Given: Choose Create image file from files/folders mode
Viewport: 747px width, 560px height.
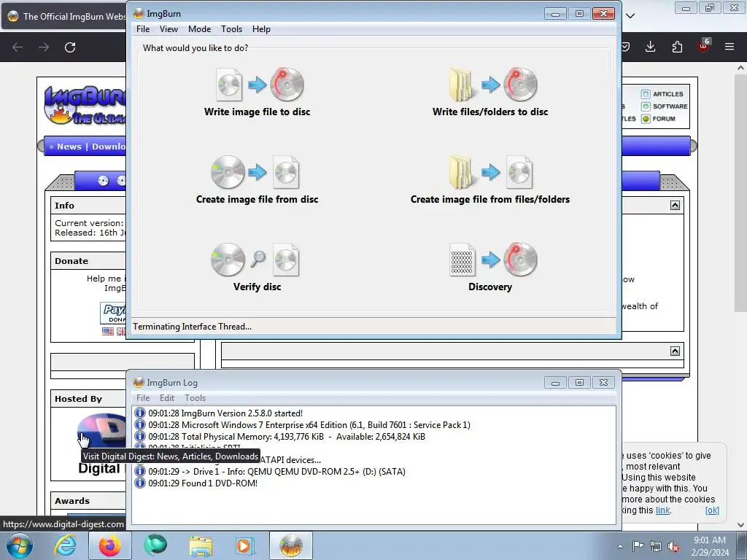Looking at the screenshot, I should (x=490, y=180).
